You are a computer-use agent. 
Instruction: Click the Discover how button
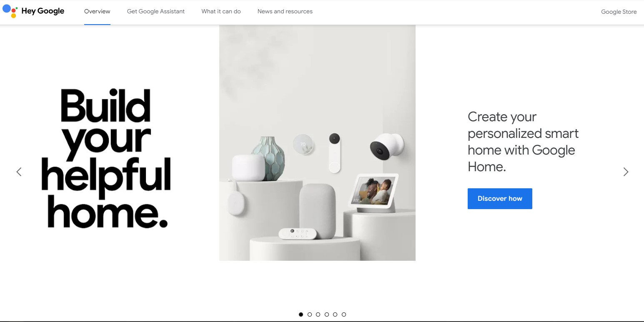click(x=500, y=199)
